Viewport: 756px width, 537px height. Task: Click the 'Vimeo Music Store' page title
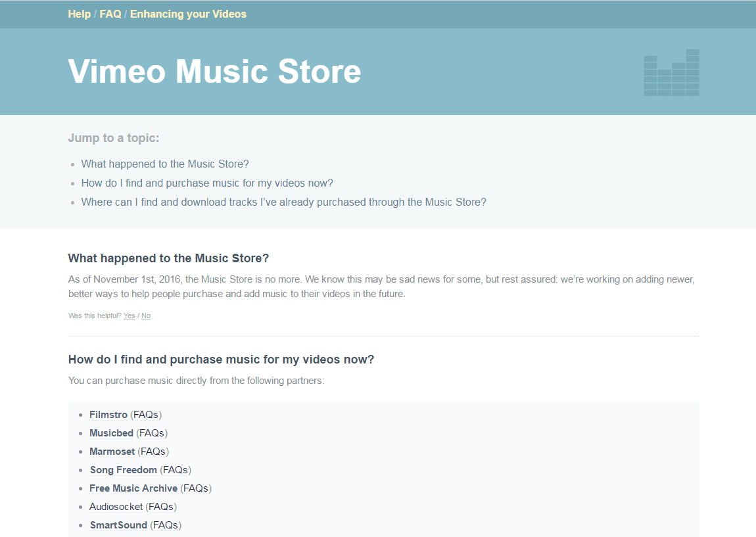[x=214, y=72]
